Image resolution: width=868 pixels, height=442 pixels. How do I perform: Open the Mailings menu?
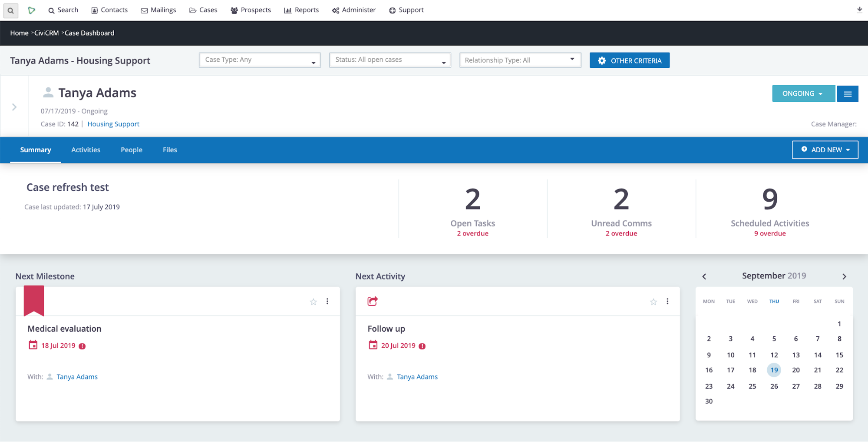pos(158,10)
